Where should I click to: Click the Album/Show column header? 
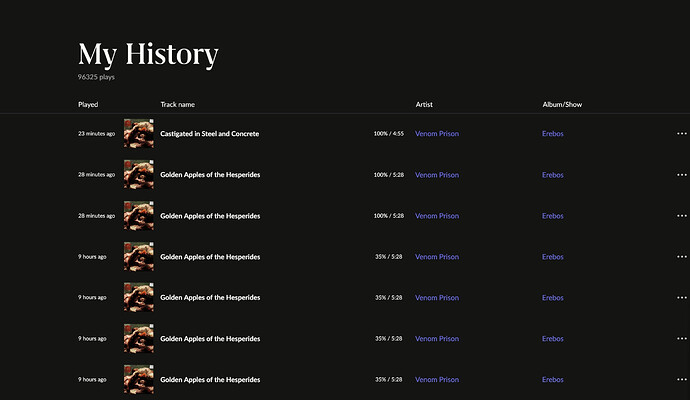tap(562, 104)
